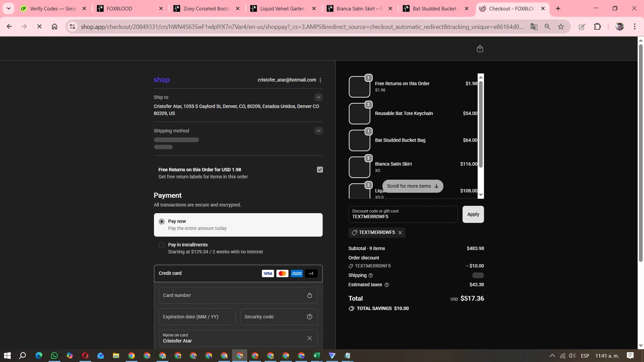Screen dimensions: 644x362
Task: Click the ESP language indicator
Action: coord(585,356)
